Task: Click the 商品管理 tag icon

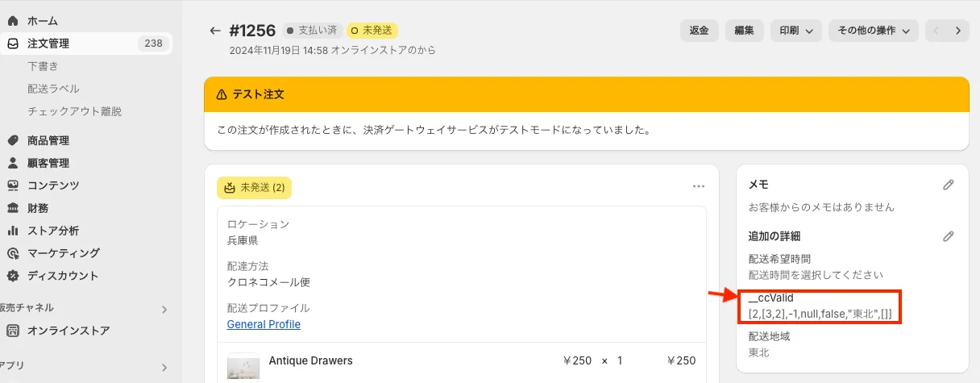Action: pos(13,140)
